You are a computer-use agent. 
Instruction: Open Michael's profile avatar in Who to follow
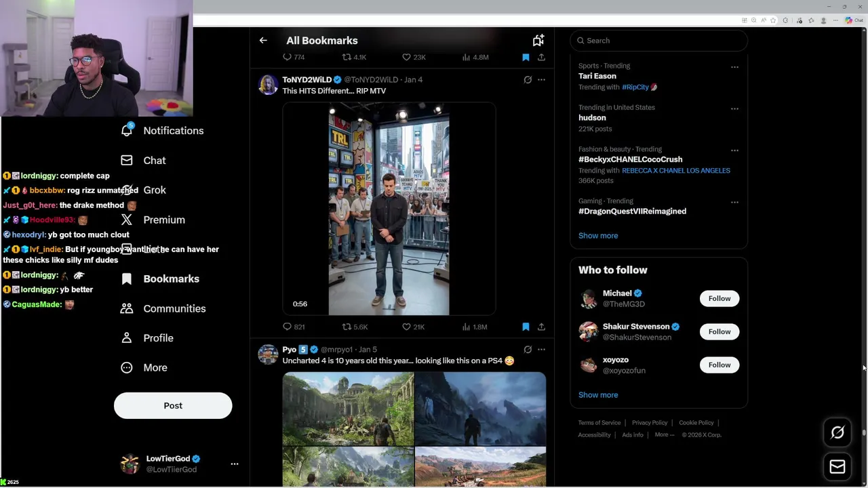tap(588, 298)
